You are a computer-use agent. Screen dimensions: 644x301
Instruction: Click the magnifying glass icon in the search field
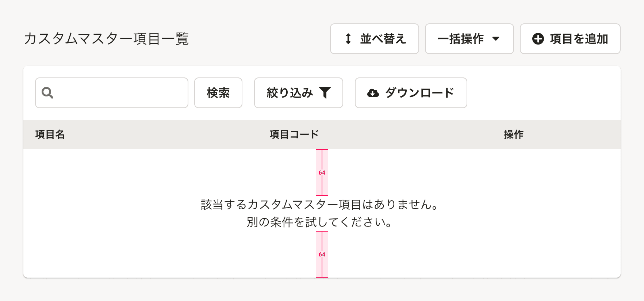tap(47, 93)
